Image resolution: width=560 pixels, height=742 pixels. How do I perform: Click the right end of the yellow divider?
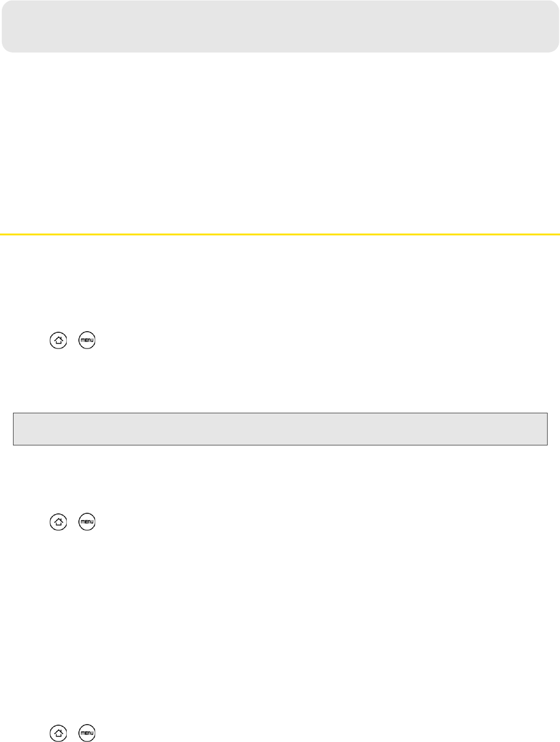[557, 234]
